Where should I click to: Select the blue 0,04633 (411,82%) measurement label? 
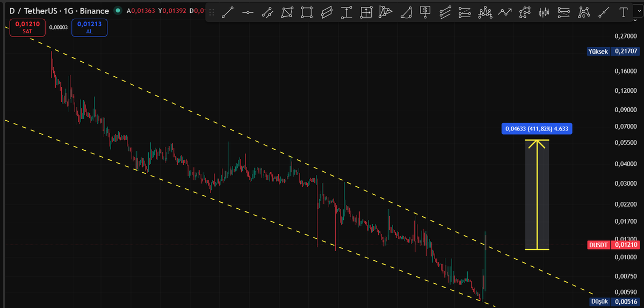pyautogui.click(x=537, y=129)
